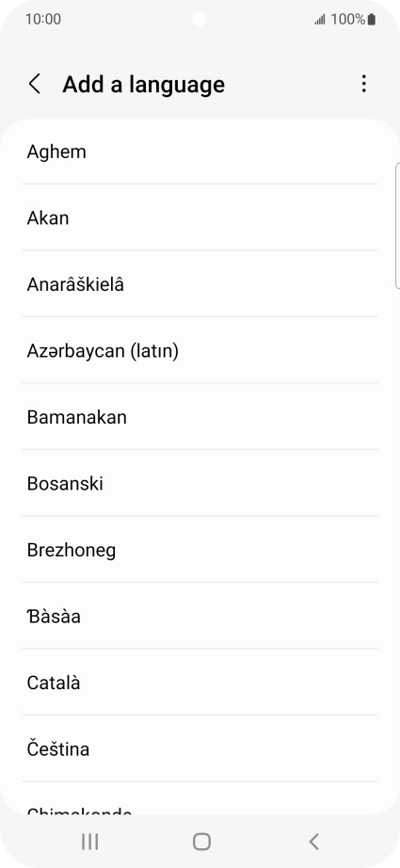Choose Anarâškielâ from the list
Screen dimensions: 400x868
(200, 284)
